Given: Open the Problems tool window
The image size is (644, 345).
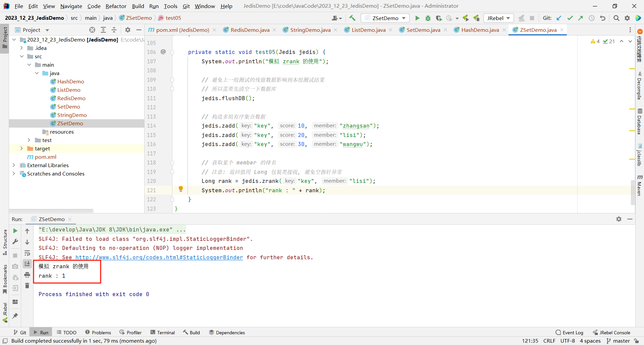Looking at the screenshot, I should [x=98, y=333].
